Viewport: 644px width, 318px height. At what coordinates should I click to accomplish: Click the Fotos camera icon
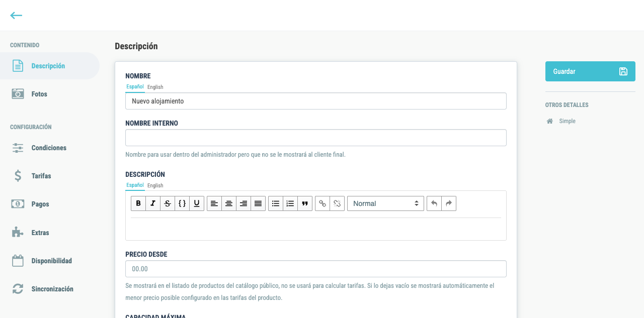(18, 94)
